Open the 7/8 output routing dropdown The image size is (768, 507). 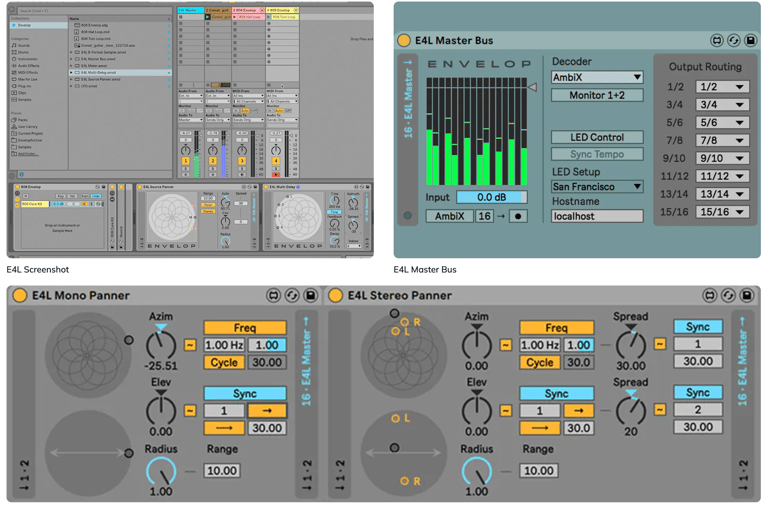722,140
